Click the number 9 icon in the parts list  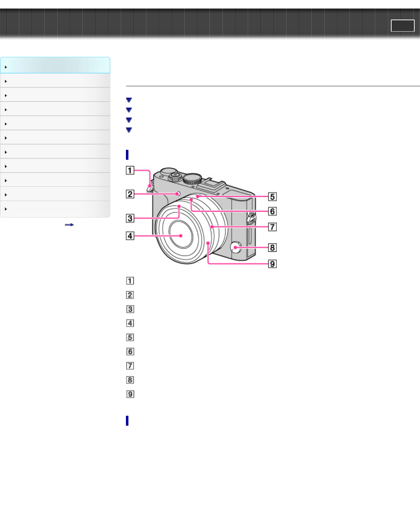(x=130, y=394)
